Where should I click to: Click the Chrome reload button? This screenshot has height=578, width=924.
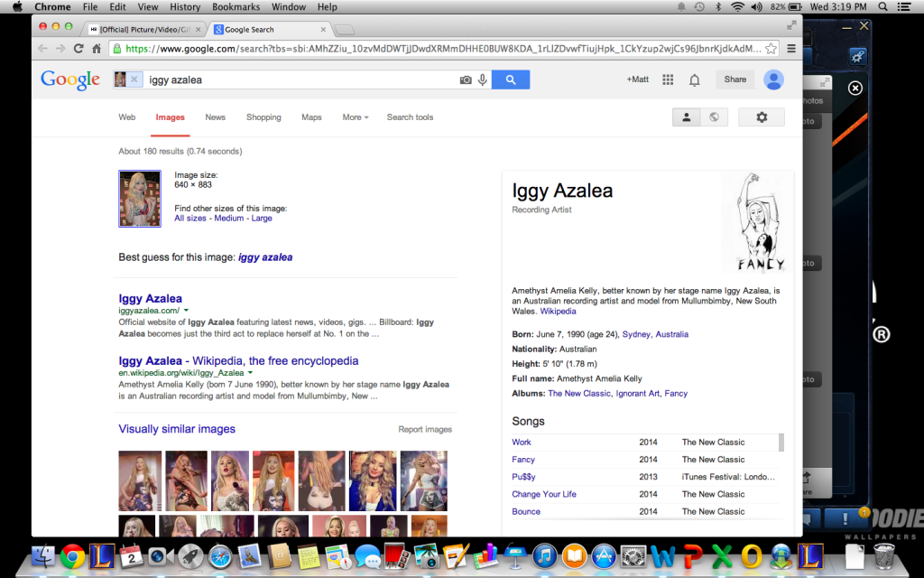click(x=79, y=49)
